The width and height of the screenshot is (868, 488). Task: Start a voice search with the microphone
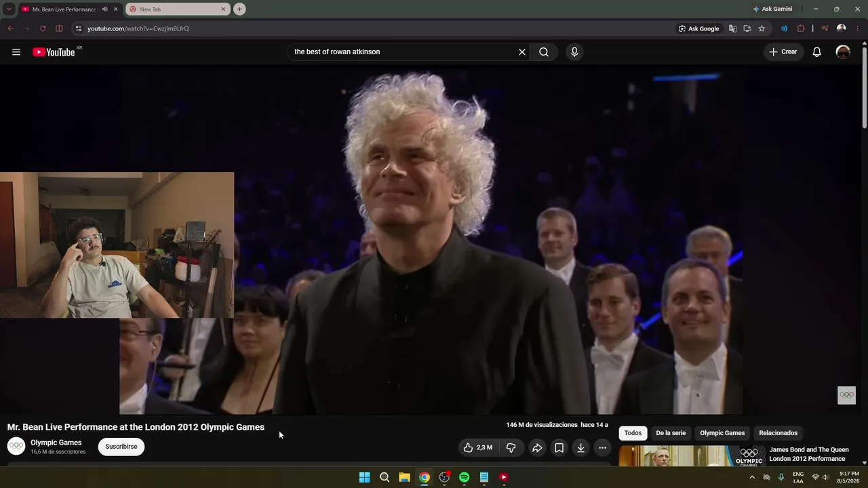click(x=574, y=52)
